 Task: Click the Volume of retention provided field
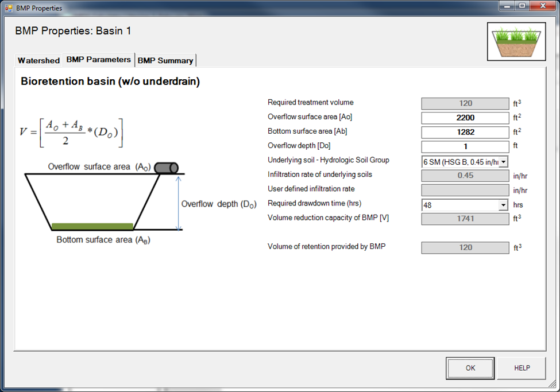tap(465, 247)
